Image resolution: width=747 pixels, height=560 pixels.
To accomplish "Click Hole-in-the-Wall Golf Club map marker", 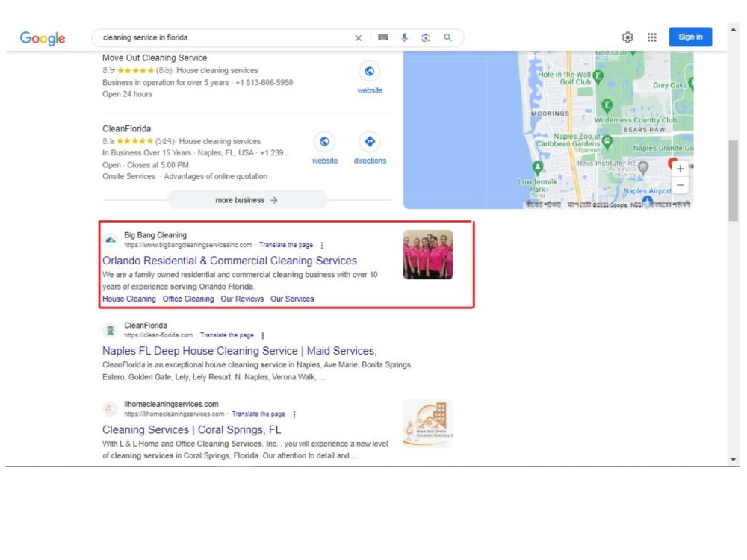I will (x=598, y=76).
